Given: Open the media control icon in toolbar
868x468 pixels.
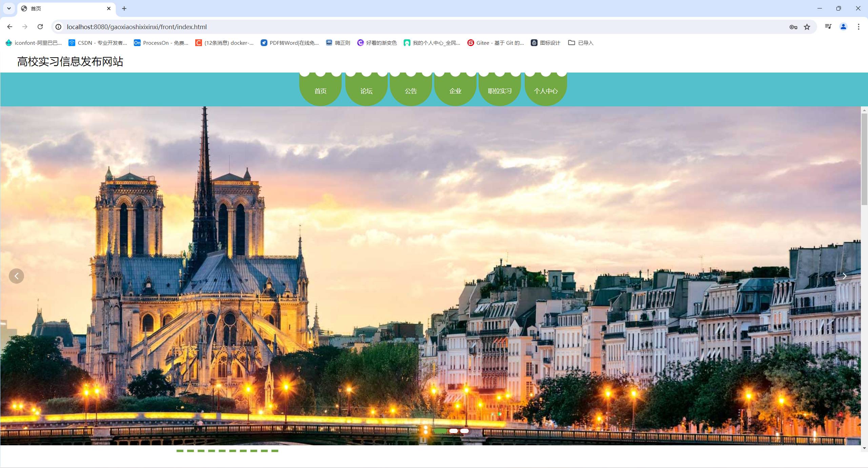Looking at the screenshot, I should 828,27.
